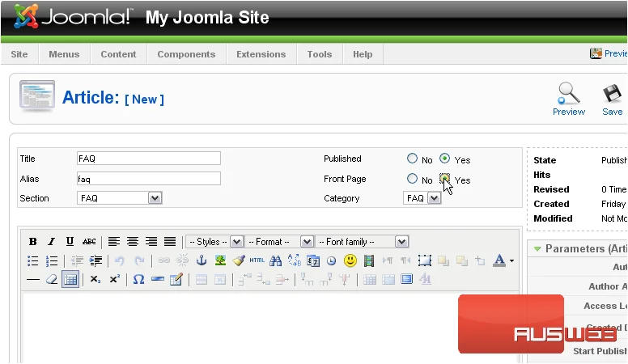Image resolution: width=628 pixels, height=364 pixels.
Task: Remove formatting with the eraser icon
Action: coord(52,280)
